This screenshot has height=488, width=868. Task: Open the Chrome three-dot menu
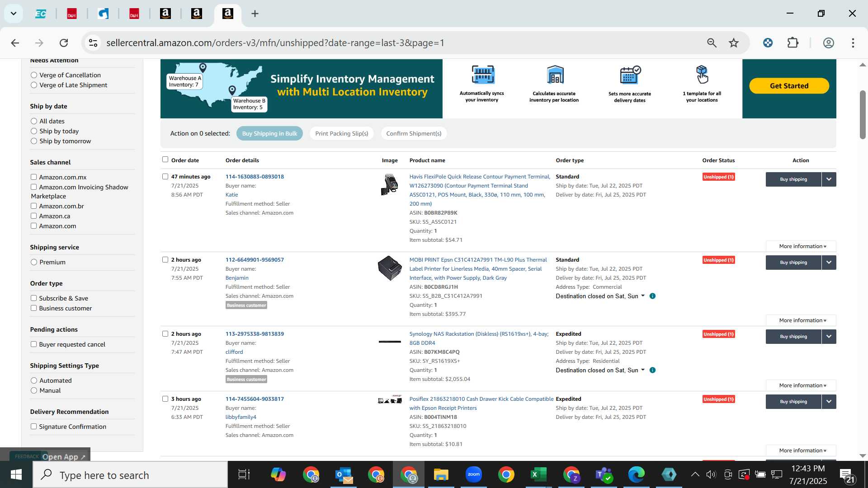[x=853, y=43]
